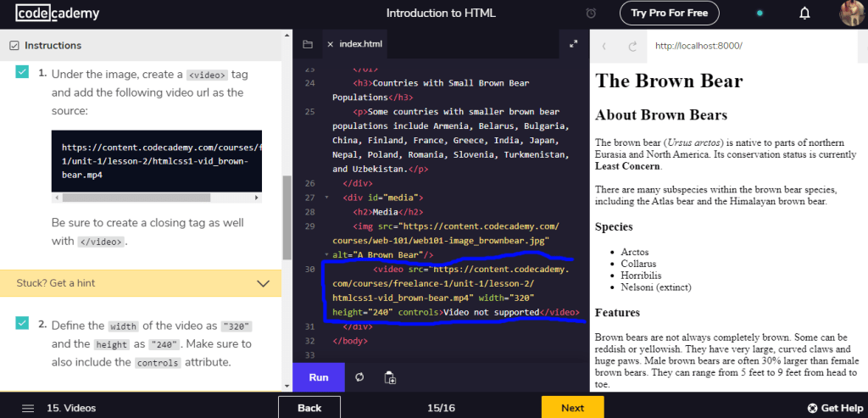Go back in the preview browser

[x=604, y=46]
